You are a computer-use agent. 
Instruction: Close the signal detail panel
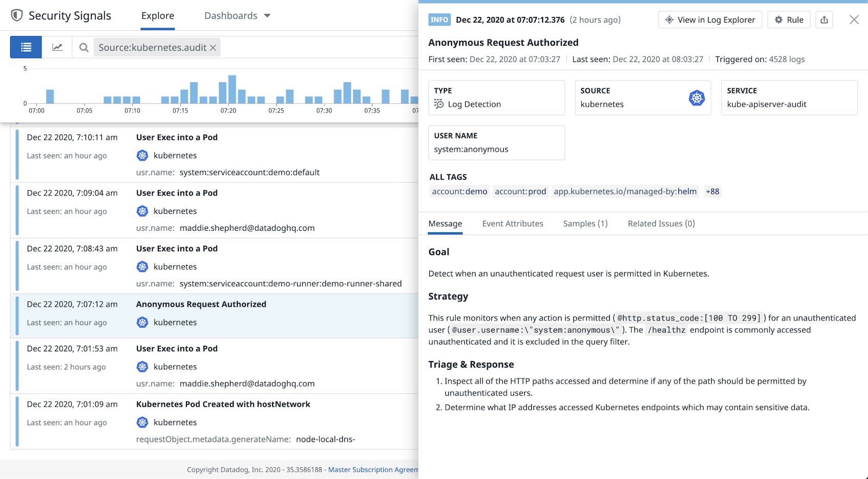click(x=854, y=19)
